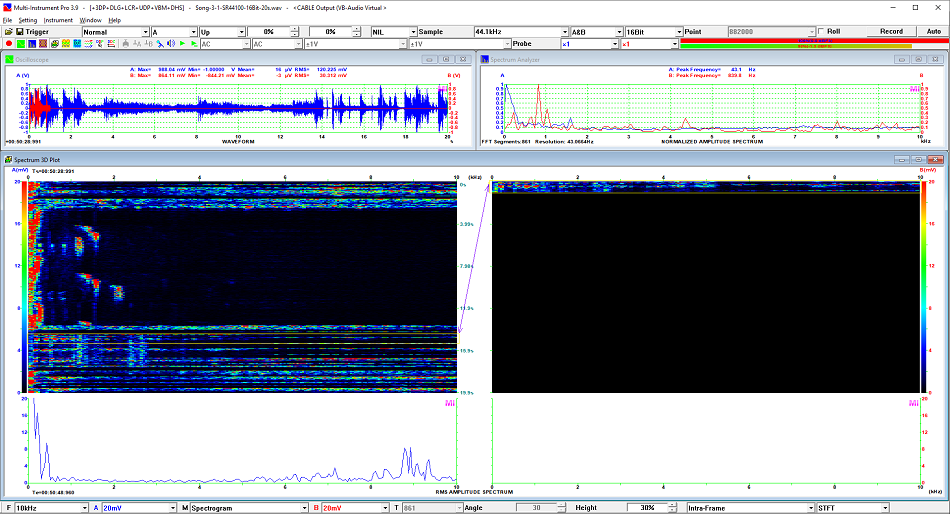This screenshot has width=950, height=514.
Task: Open the Instrument menu
Action: pos(58,19)
